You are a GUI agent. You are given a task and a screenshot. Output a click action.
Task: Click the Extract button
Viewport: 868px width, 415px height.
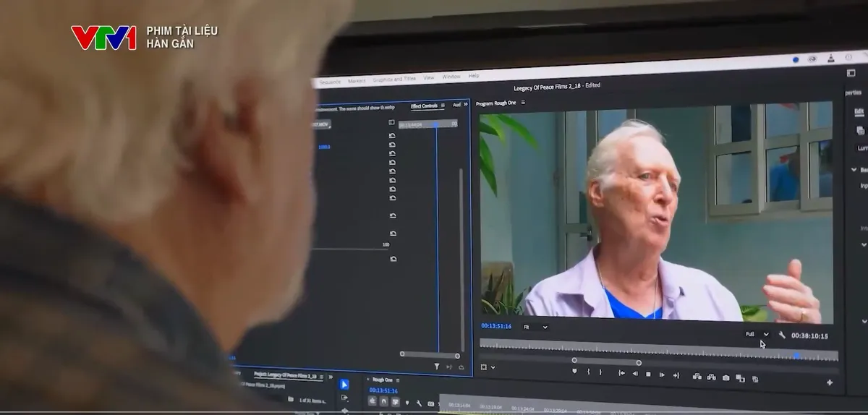pyautogui.click(x=712, y=377)
